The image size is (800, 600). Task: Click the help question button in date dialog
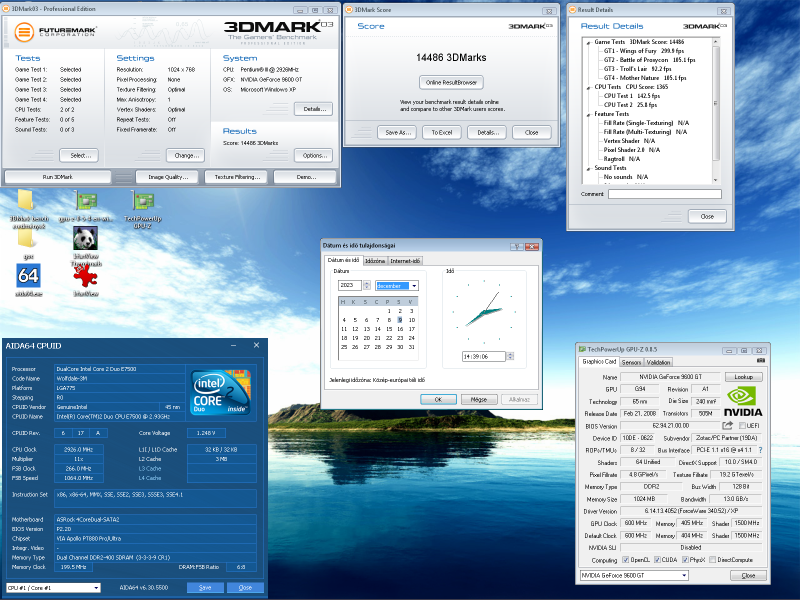tap(517, 246)
